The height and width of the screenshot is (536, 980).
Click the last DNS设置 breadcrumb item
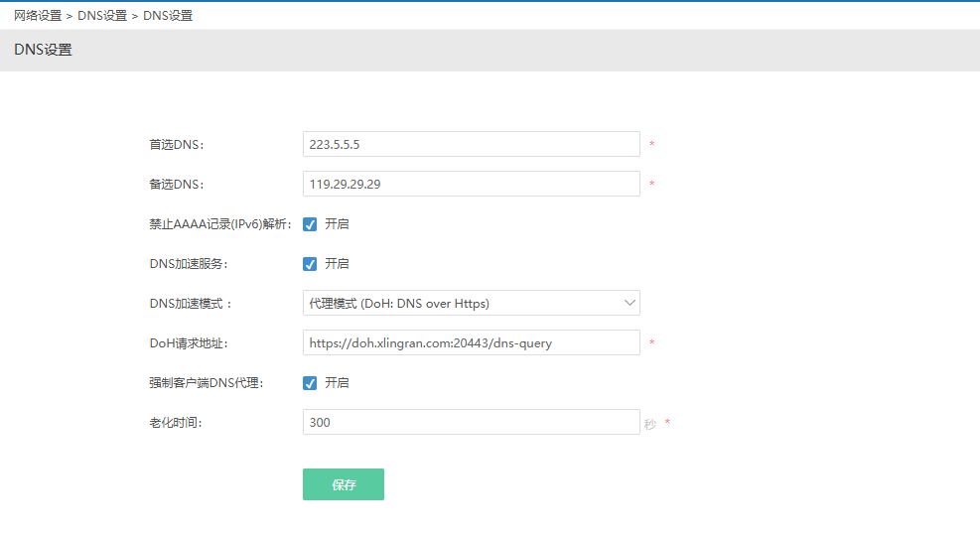(168, 16)
